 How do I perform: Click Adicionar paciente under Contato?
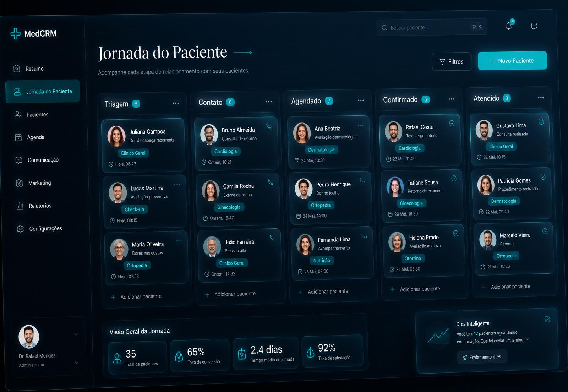pos(230,294)
